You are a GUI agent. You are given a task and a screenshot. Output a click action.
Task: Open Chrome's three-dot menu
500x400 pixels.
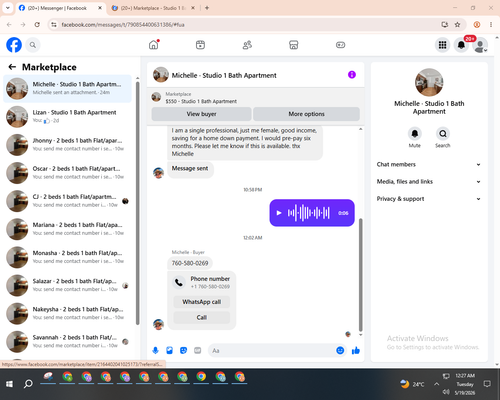(491, 25)
